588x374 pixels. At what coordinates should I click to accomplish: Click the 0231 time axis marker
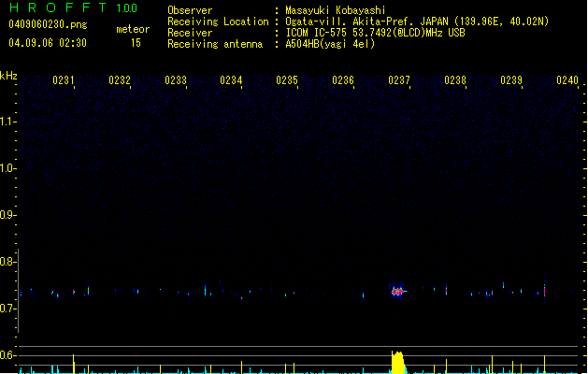point(63,80)
